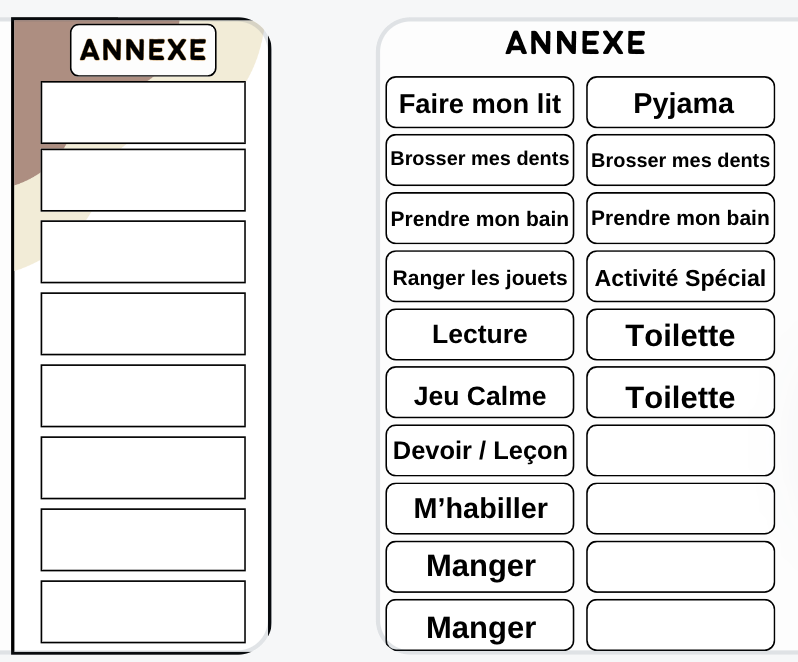Click the Faire mon lit label
Screen dimensions: 798x662
tap(480, 103)
